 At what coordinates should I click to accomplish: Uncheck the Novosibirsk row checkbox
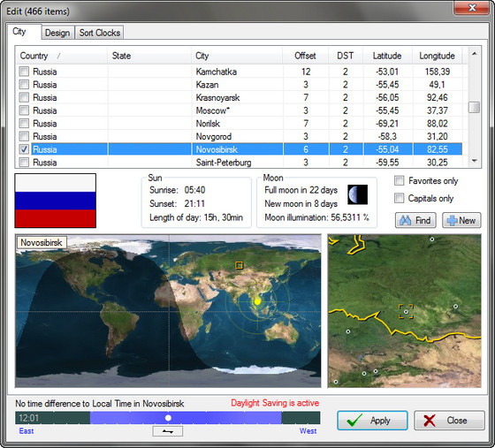(x=24, y=149)
